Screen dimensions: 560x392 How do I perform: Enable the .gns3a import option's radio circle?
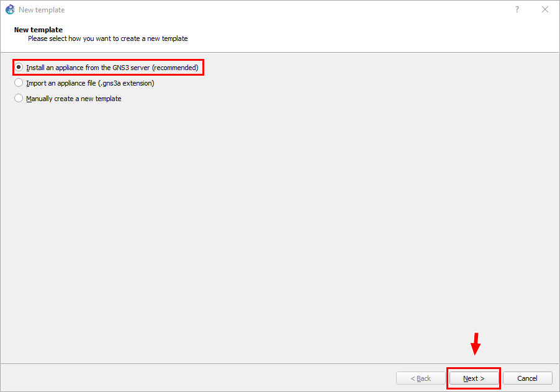click(x=19, y=82)
